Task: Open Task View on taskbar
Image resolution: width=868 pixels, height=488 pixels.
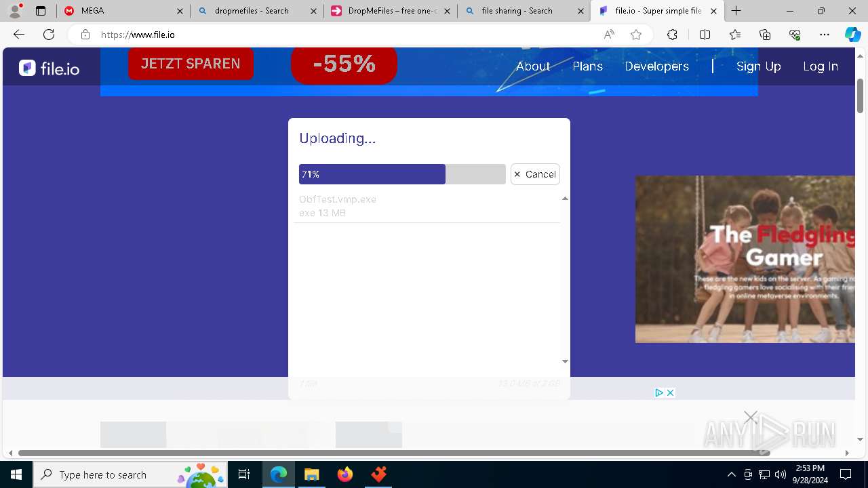Action: pos(244,474)
